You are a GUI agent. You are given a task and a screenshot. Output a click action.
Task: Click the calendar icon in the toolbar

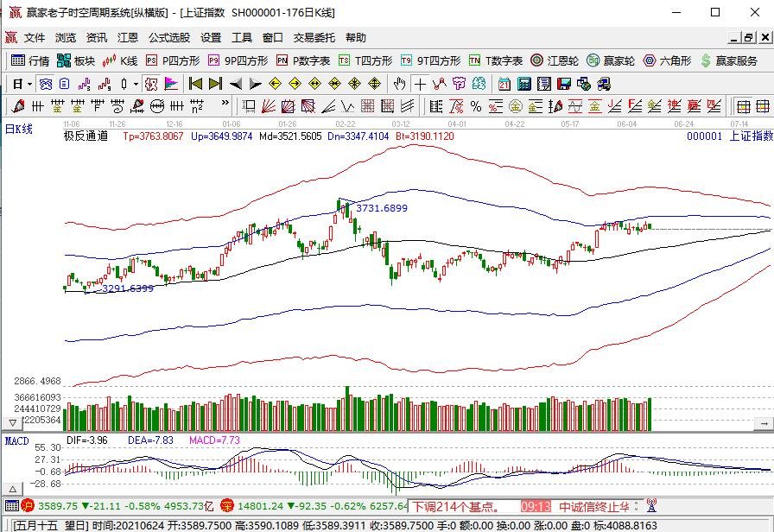pyautogui.click(x=504, y=84)
